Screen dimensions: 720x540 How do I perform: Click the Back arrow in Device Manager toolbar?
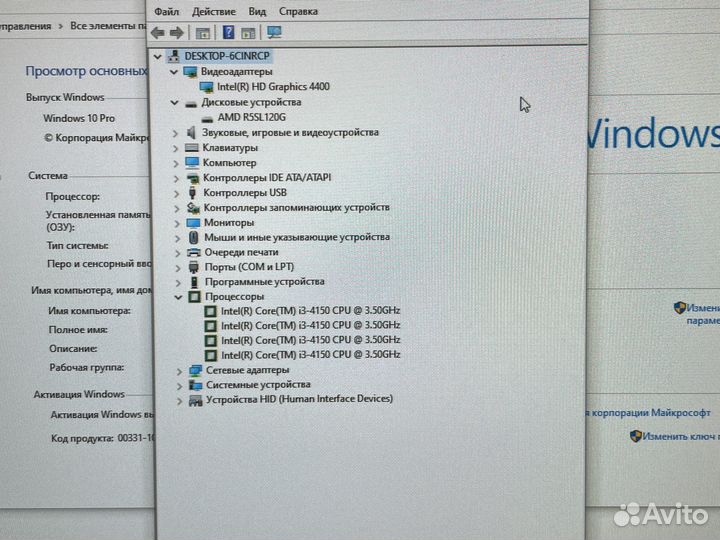tap(158, 33)
